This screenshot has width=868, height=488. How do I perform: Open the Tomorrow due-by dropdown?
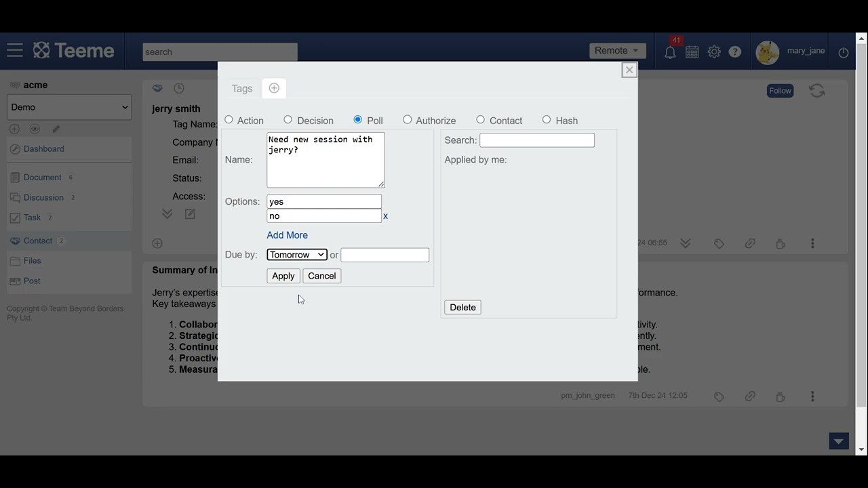[297, 255]
